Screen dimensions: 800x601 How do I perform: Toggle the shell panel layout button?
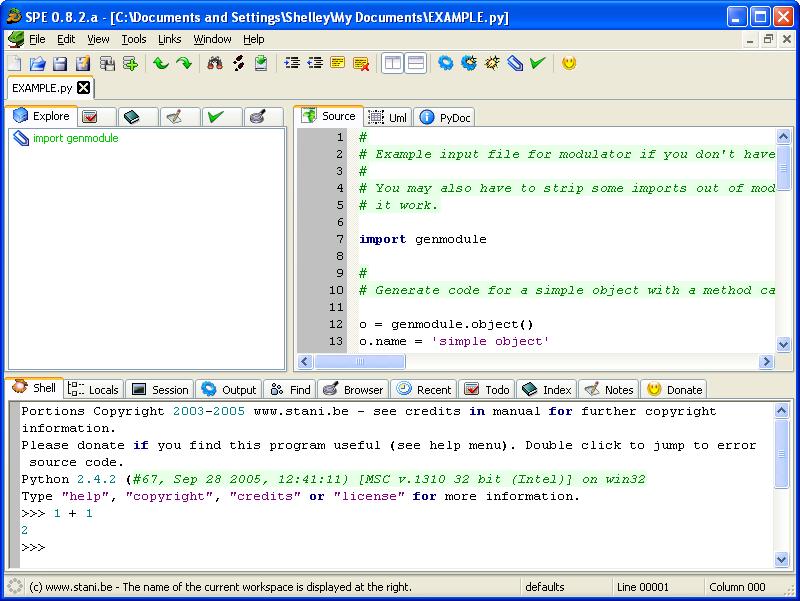click(416, 63)
